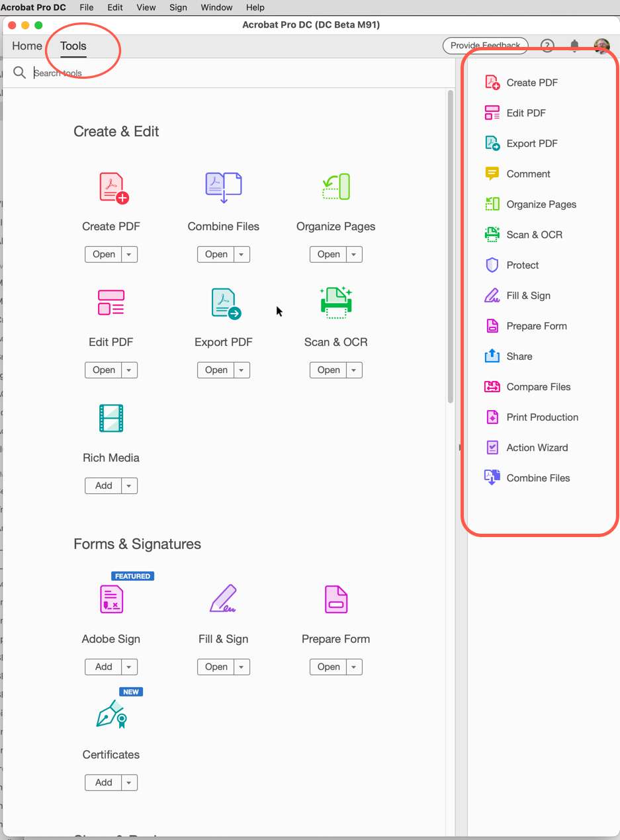Switch to the Home tab
Viewport: 620px width, 840px height.
click(26, 46)
